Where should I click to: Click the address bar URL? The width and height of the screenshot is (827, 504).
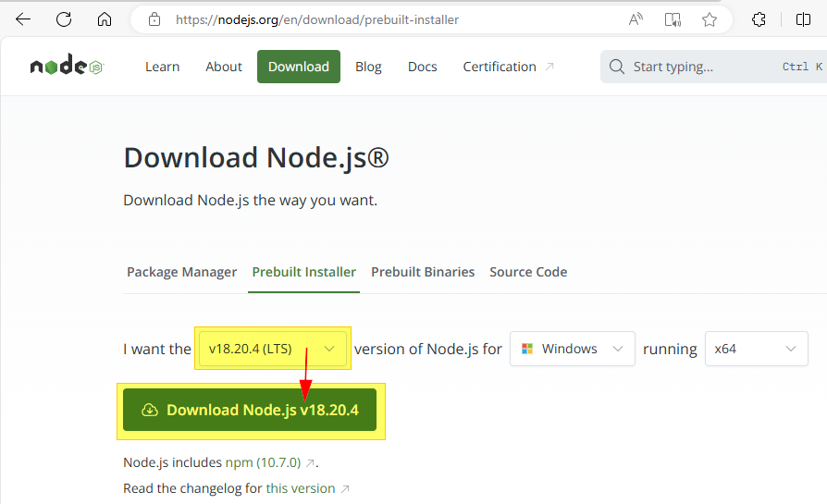click(x=317, y=20)
